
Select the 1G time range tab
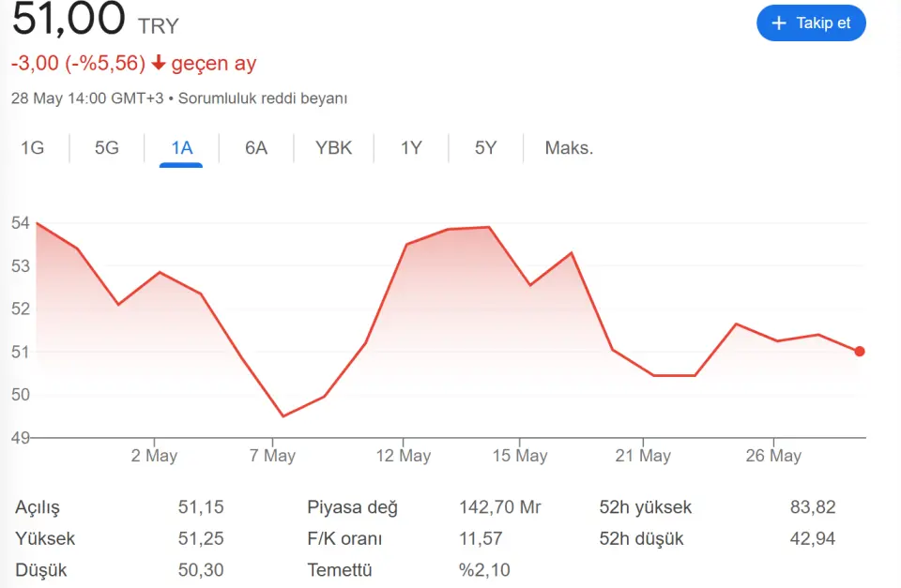pyautogui.click(x=33, y=148)
